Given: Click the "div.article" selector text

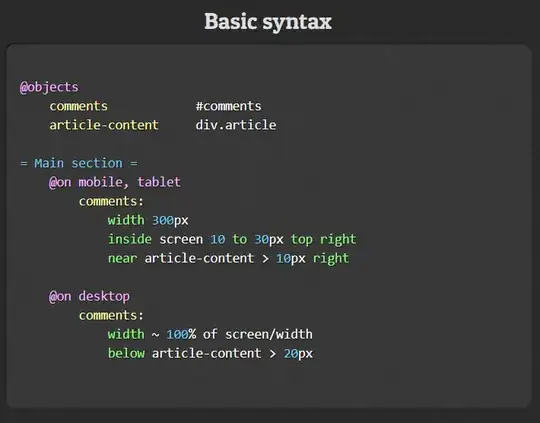Looking at the screenshot, I should point(236,125).
